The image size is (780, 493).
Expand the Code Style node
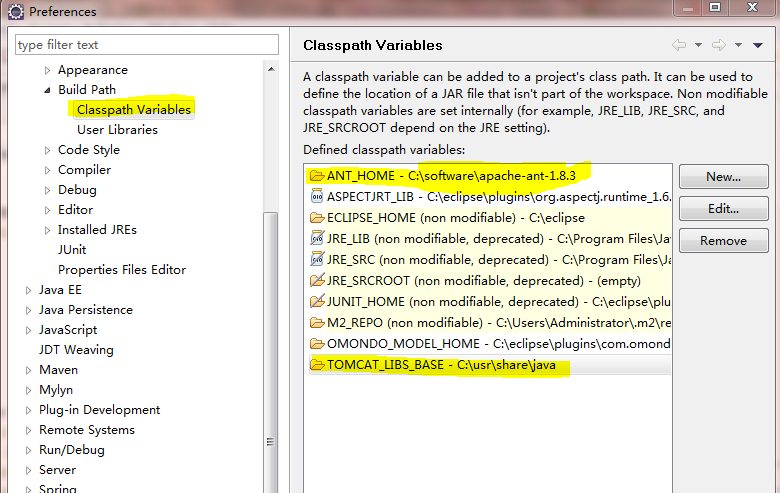pos(47,150)
